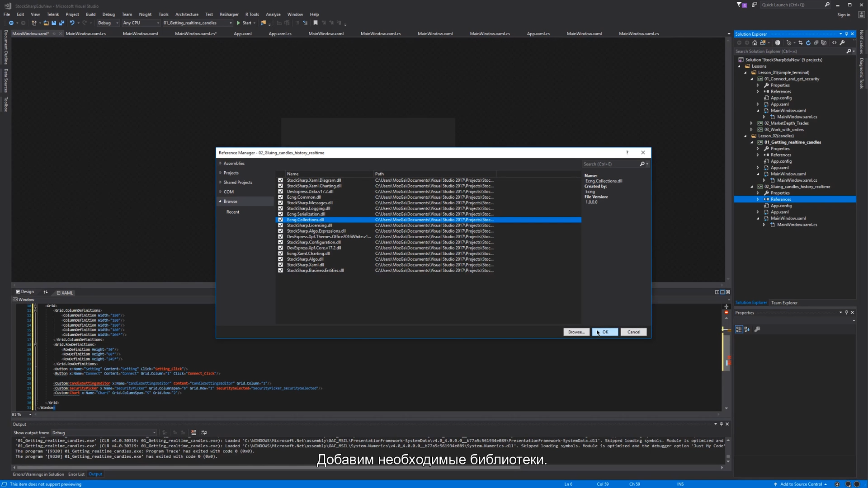Open the Debug configuration dropdown
Viewport: 868px width, 488px height.
(x=108, y=23)
